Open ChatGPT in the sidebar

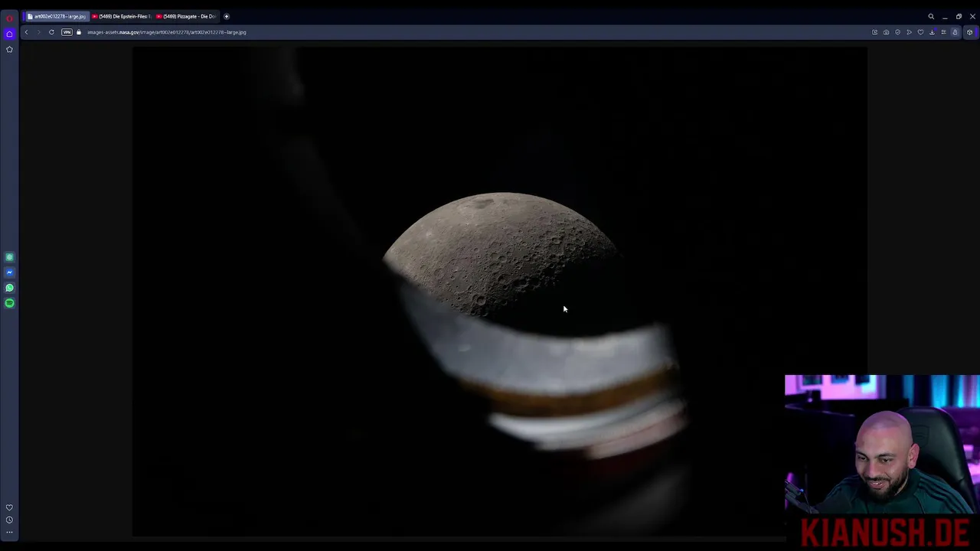point(9,257)
